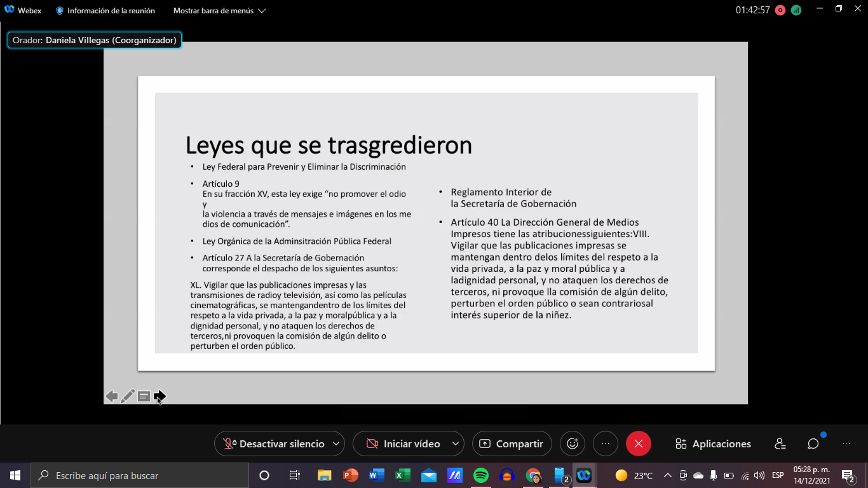Click the Artículo 9 bullet on slide
Image resolution: width=868 pixels, height=488 pixels.
tap(221, 184)
